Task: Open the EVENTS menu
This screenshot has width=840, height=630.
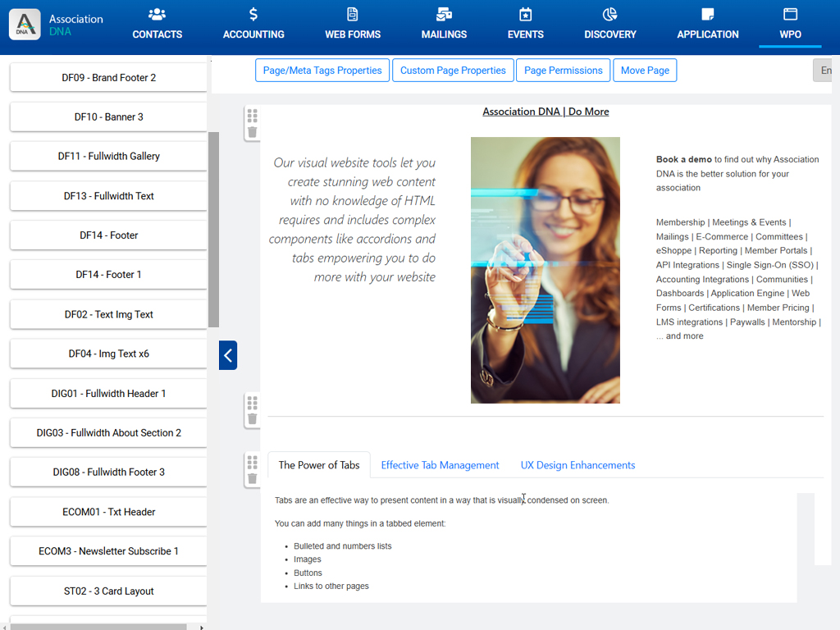Action: click(526, 34)
